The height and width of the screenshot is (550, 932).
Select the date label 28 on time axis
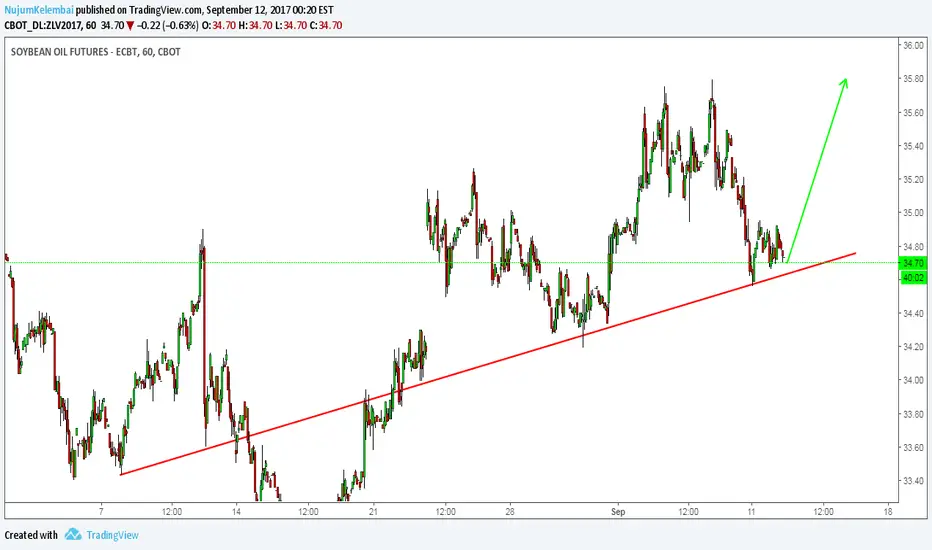510,511
